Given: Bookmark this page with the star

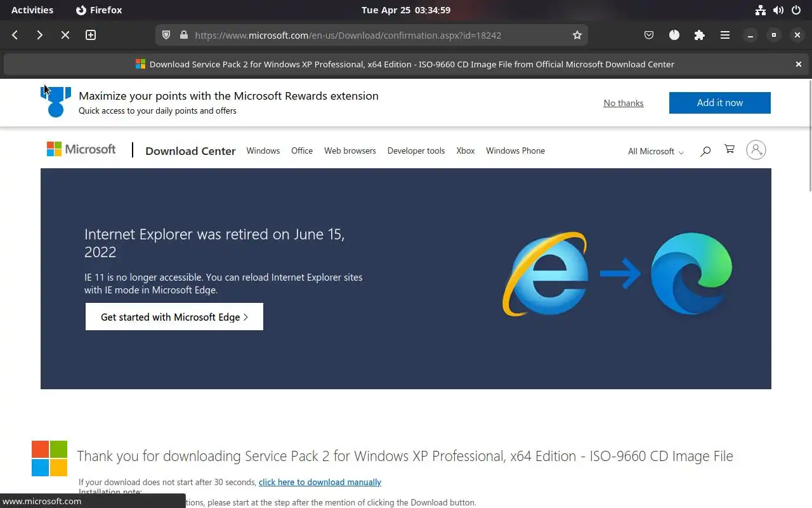Looking at the screenshot, I should tap(577, 35).
